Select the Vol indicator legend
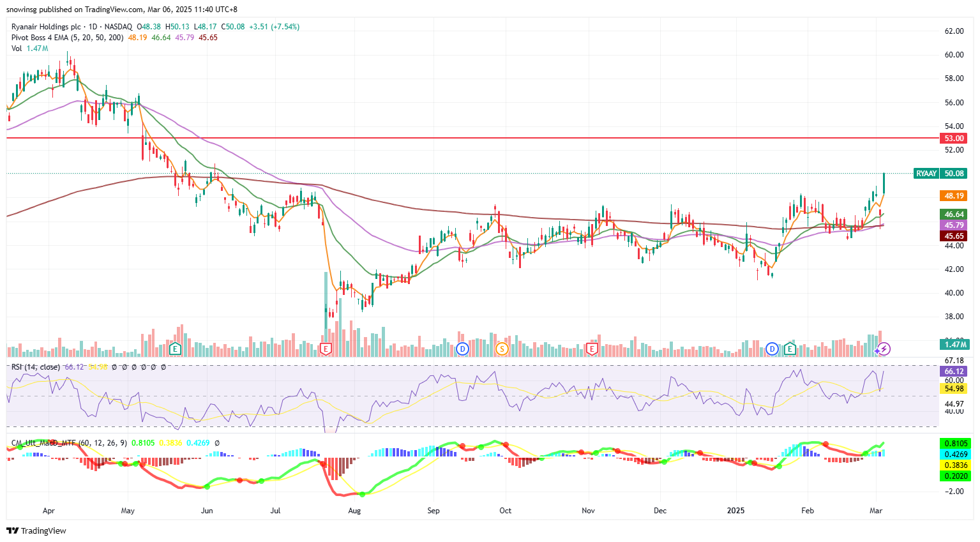980x542 pixels. (x=17, y=49)
